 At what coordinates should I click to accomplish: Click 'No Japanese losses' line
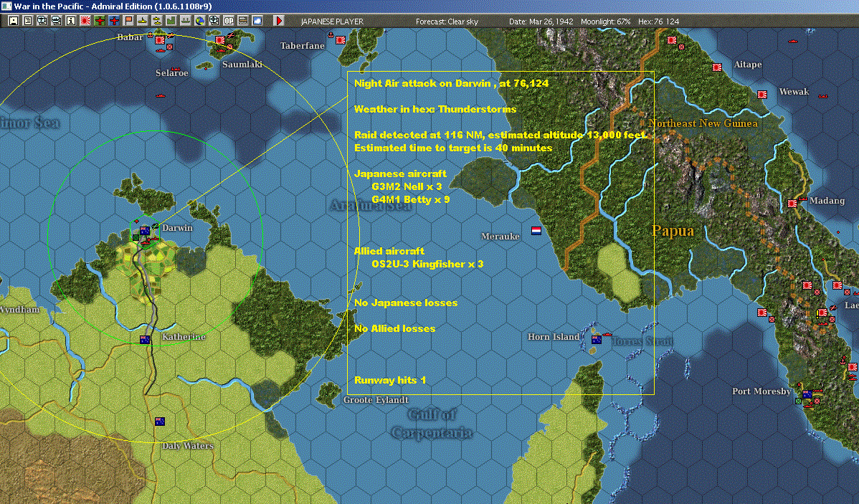pos(405,303)
